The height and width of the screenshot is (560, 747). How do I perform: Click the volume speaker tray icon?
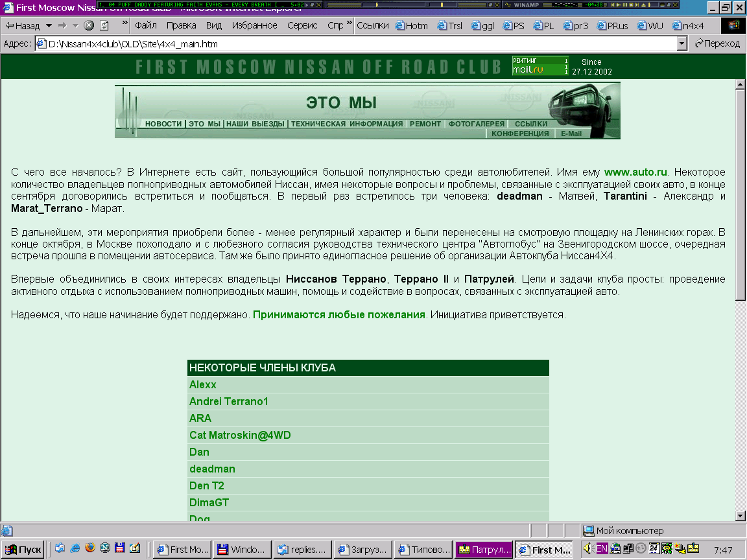pos(588,548)
